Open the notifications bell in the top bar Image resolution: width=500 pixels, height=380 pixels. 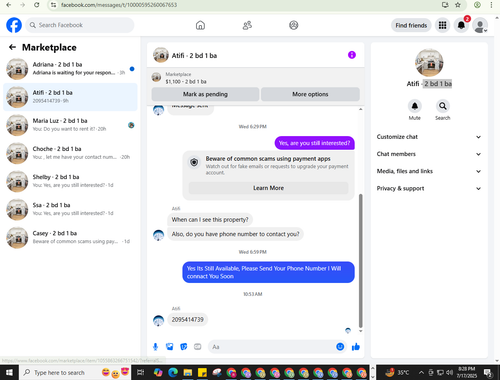461,25
